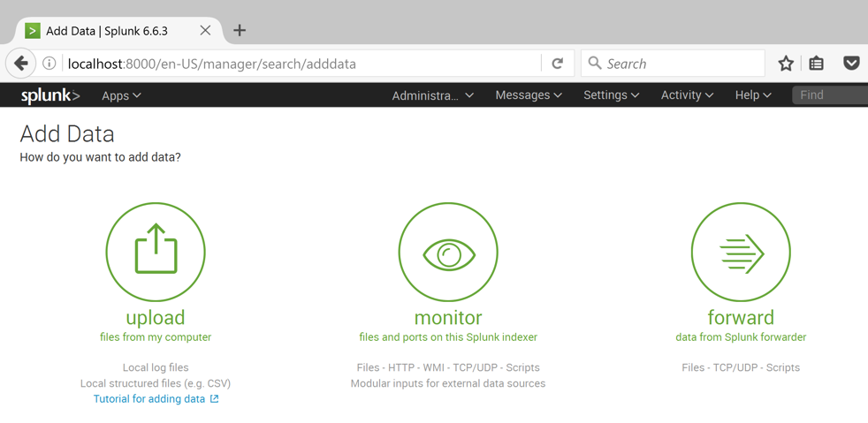Open the Administrator dropdown menu
868x423 pixels.
tap(433, 95)
